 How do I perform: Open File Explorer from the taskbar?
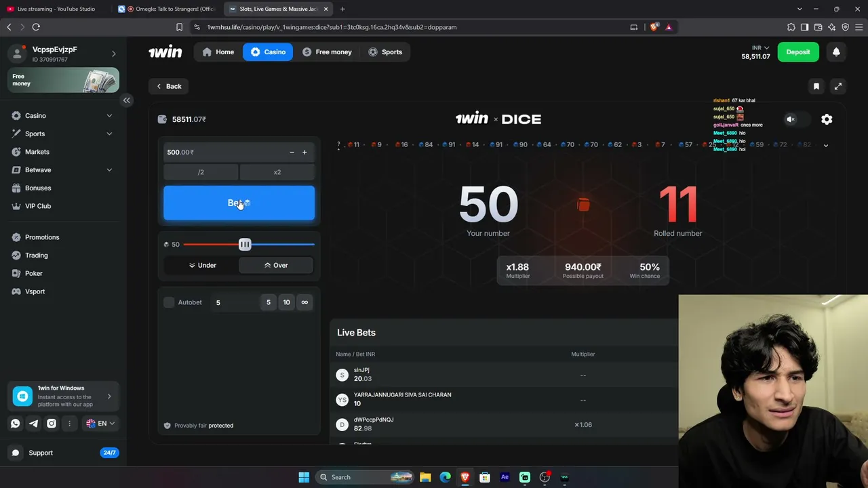[x=425, y=477]
